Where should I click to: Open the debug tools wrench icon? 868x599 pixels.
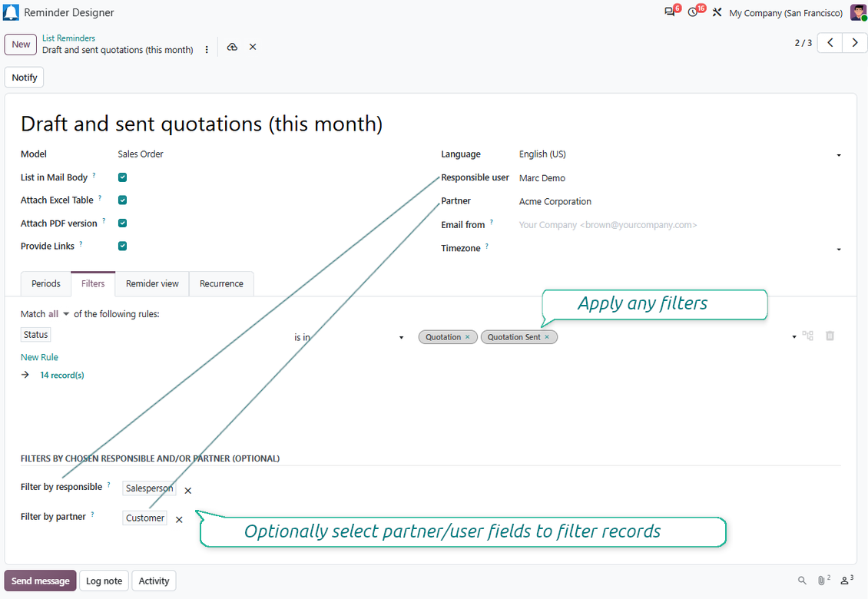pyautogui.click(x=717, y=12)
